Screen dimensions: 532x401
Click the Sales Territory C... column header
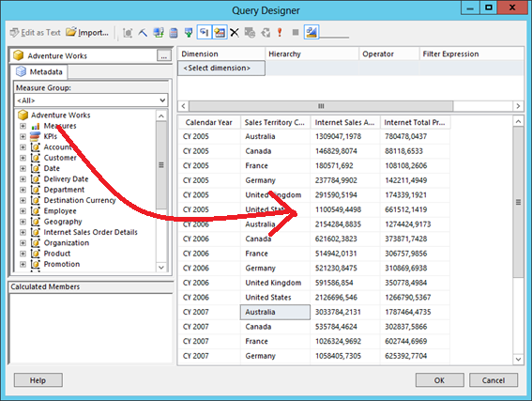coord(275,122)
